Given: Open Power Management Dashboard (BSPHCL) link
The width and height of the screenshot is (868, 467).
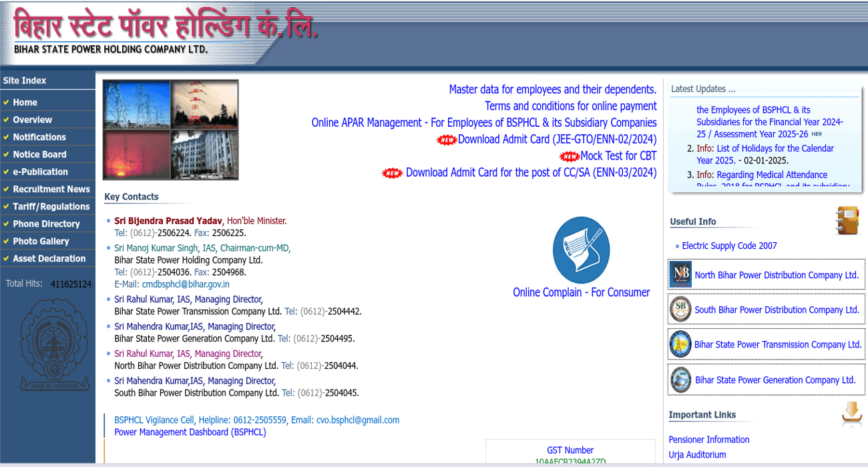Looking at the screenshot, I should click(190, 432).
